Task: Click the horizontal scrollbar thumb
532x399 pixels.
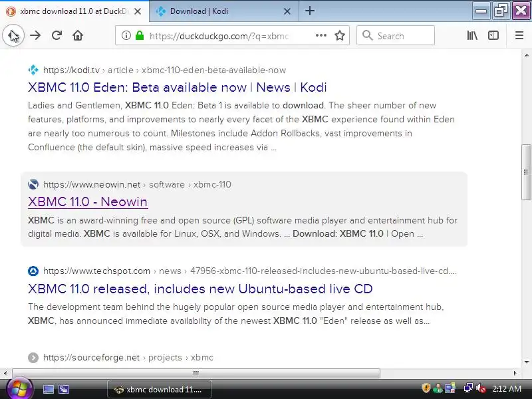Action: tap(196, 373)
